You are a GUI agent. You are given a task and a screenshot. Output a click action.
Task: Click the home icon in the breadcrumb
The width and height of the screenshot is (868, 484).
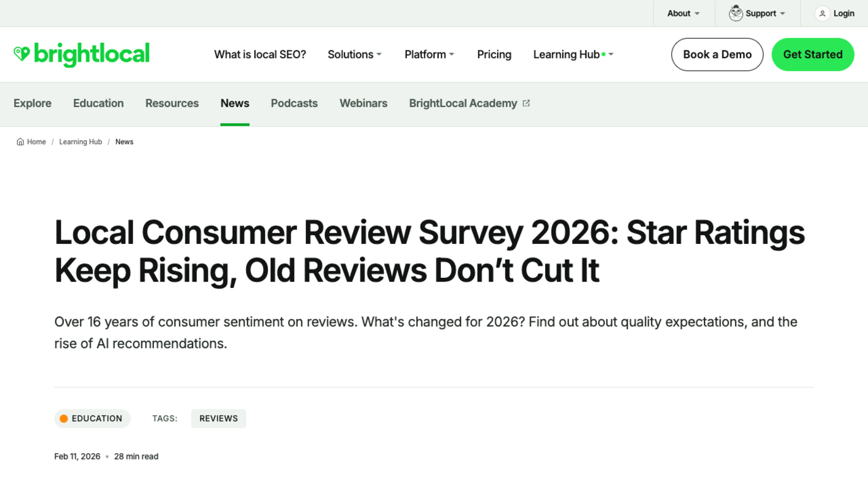(20, 142)
